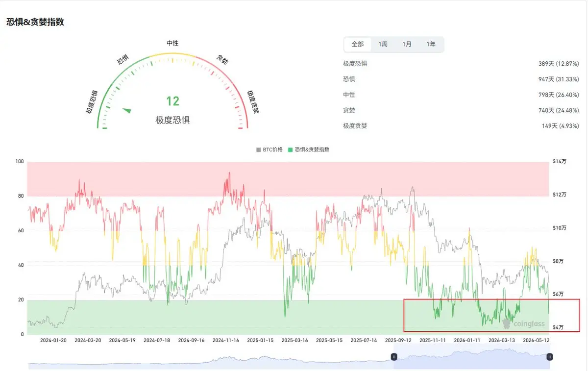Click the 极度恐惧 label under the gauge value
Viewport: 588px width, 371px height.
coord(172,120)
